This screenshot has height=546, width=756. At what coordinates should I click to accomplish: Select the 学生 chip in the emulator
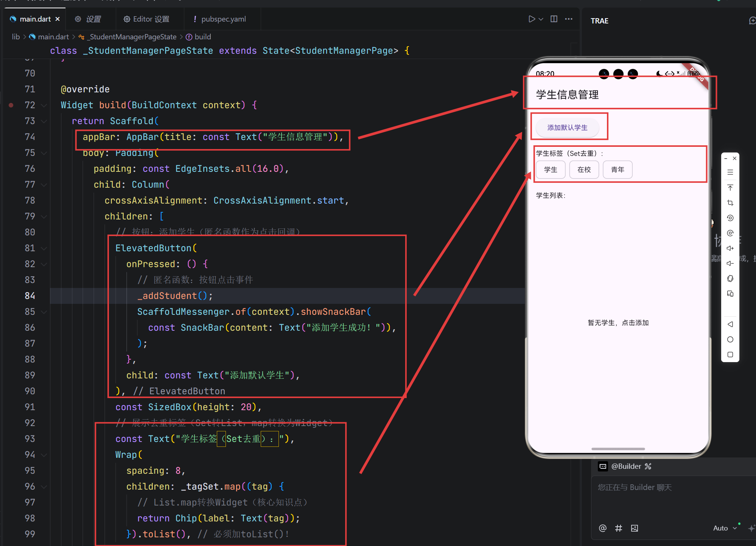pos(551,170)
